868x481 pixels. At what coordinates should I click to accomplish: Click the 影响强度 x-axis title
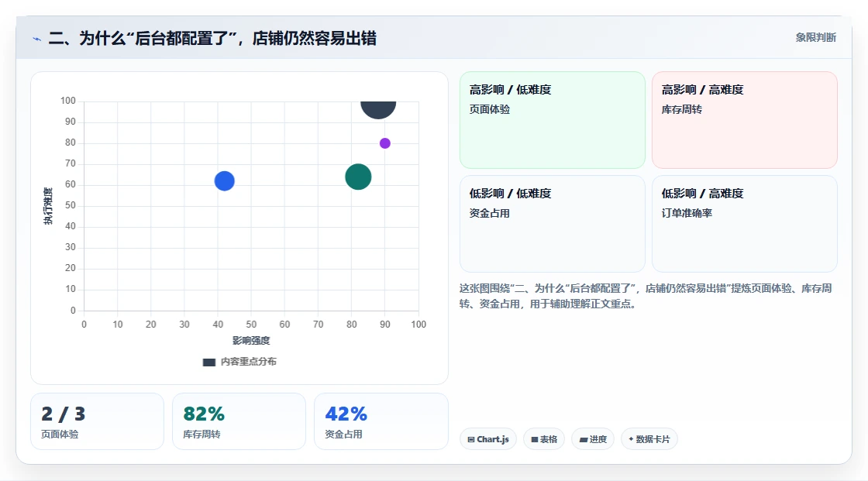click(251, 340)
